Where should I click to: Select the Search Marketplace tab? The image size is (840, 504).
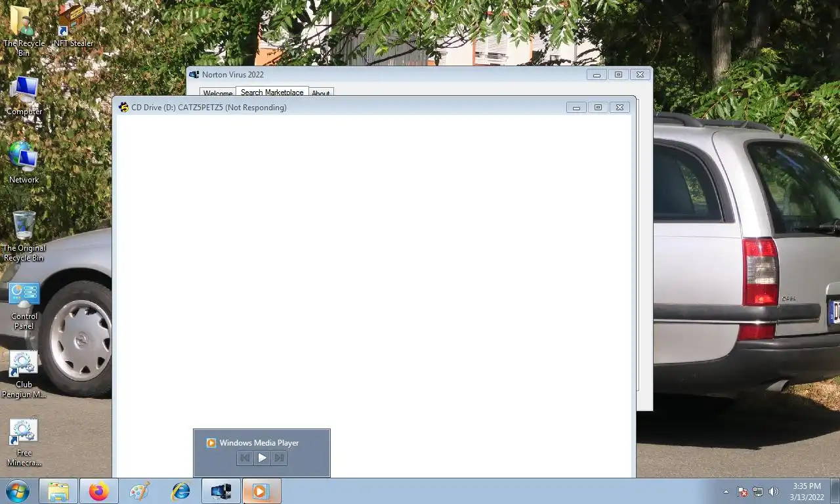point(272,92)
